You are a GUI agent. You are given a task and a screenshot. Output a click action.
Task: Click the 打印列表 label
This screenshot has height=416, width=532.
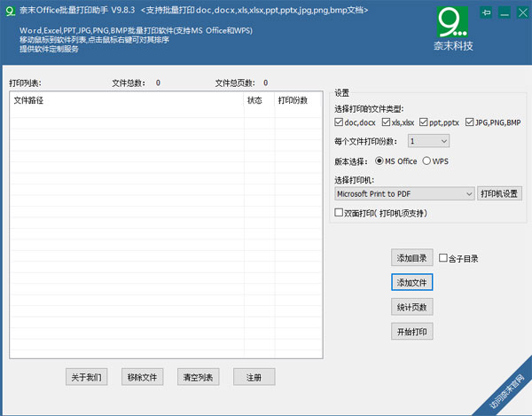25,83
